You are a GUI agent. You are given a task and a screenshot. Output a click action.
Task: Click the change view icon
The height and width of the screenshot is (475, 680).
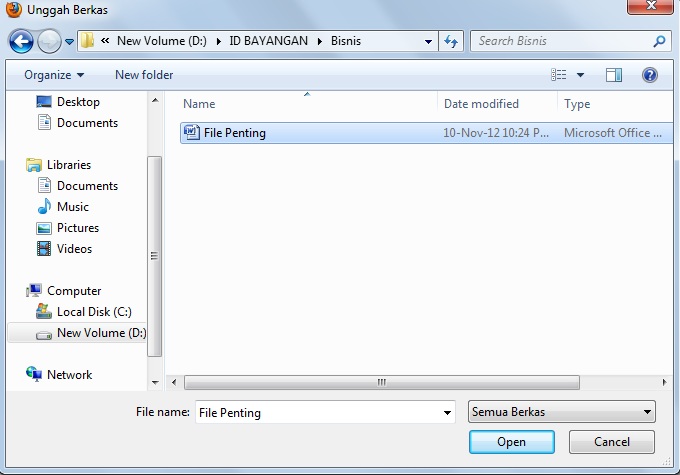[558, 75]
